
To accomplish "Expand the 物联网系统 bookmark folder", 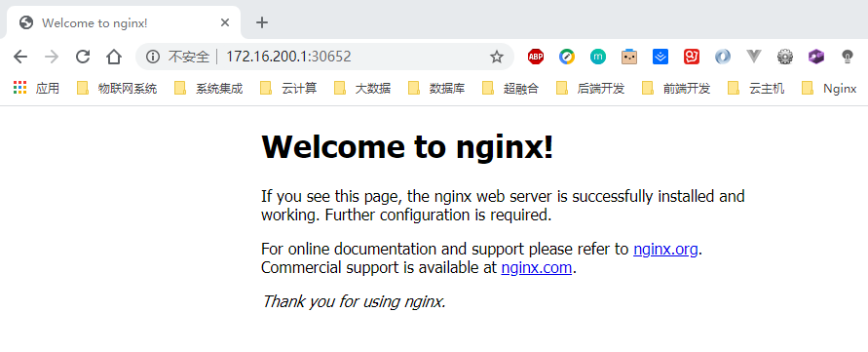I will point(117,88).
